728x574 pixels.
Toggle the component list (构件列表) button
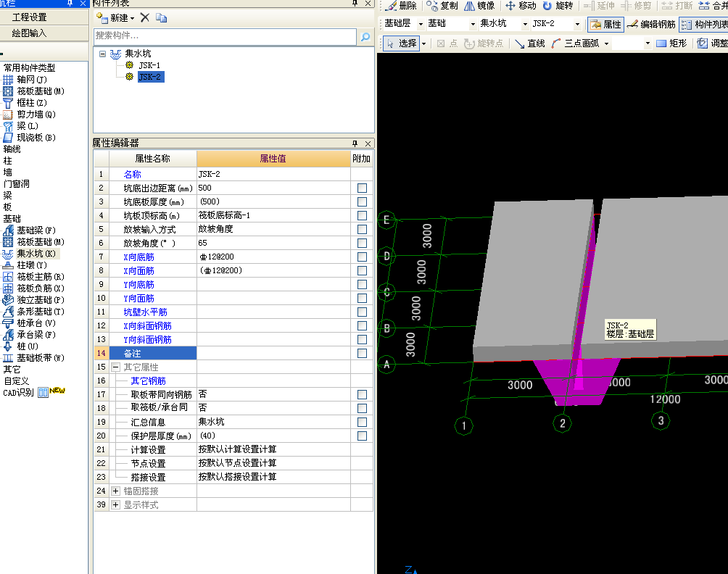point(704,24)
